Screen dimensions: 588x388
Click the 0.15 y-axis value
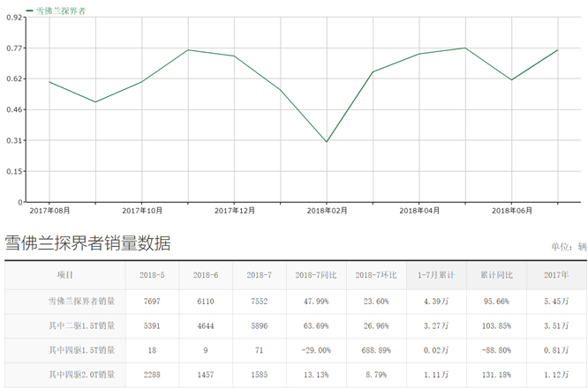tap(14, 172)
